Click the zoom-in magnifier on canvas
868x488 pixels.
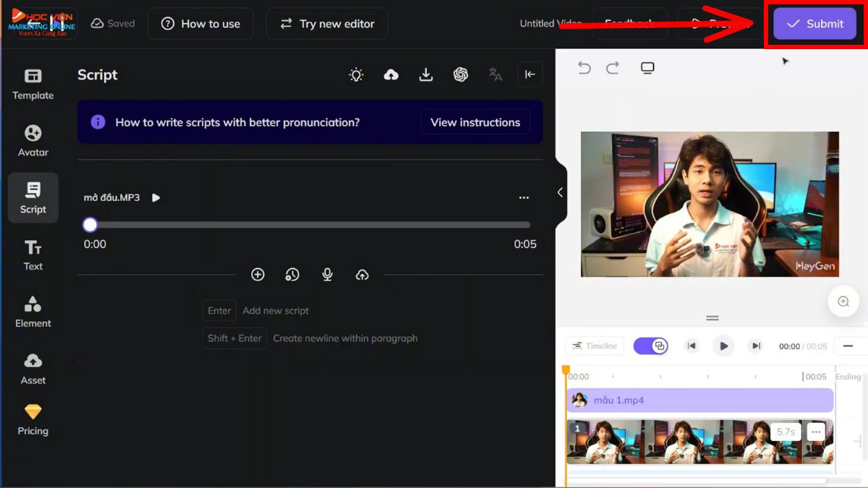[x=843, y=301]
